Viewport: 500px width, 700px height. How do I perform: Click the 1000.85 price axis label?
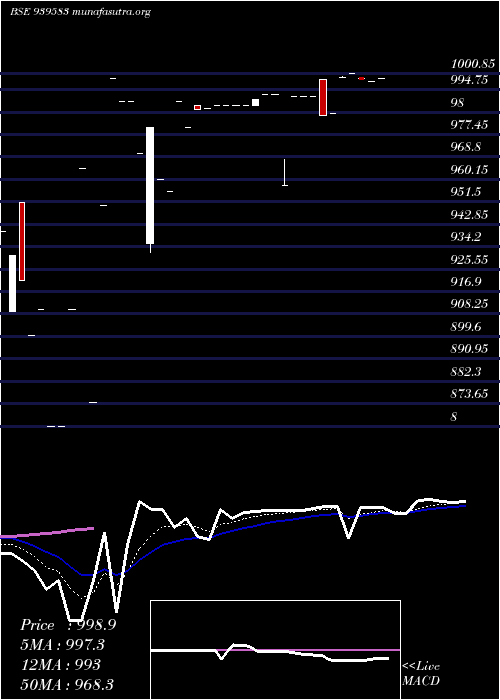click(473, 64)
